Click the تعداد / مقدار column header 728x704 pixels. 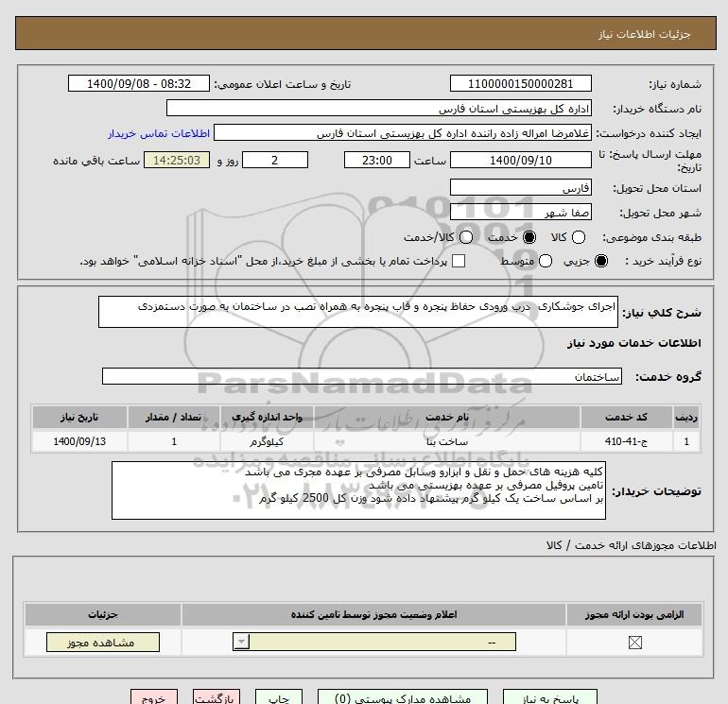(x=174, y=417)
